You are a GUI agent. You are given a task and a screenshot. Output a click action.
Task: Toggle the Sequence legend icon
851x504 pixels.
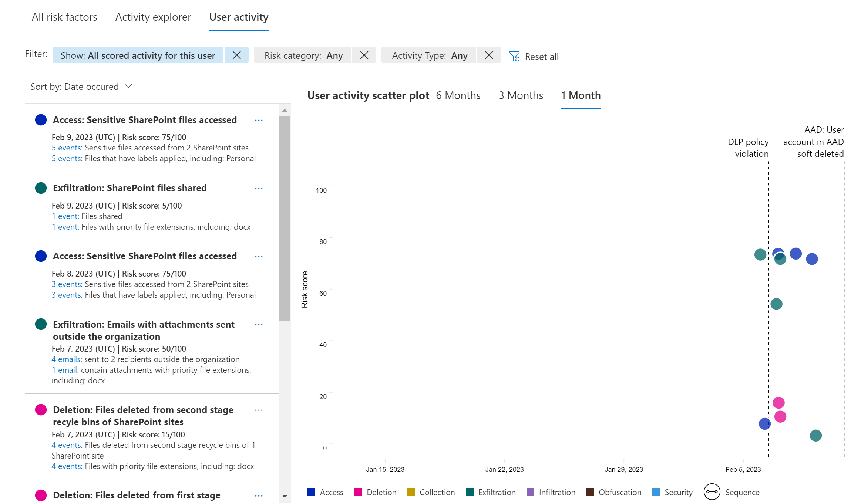click(712, 492)
